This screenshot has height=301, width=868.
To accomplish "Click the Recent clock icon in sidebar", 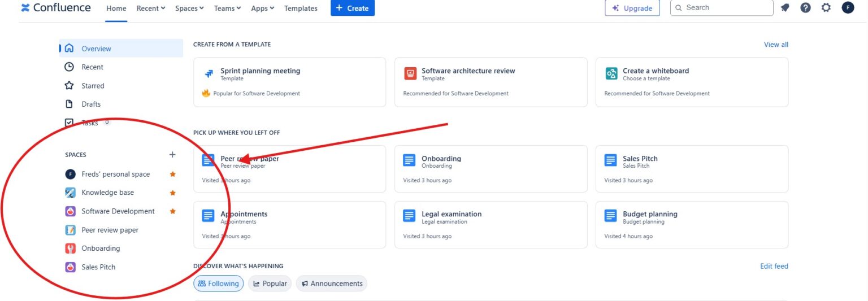I will (x=69, y=67).
